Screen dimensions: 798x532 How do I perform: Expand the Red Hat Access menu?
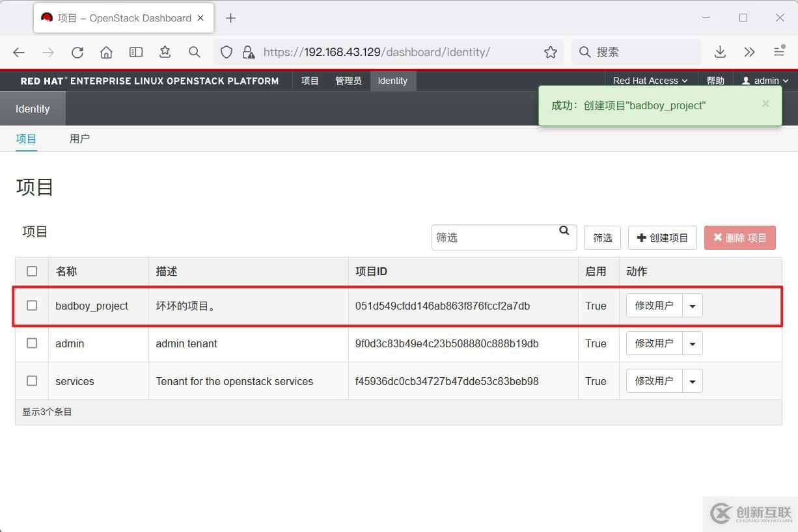click(650, 81)
